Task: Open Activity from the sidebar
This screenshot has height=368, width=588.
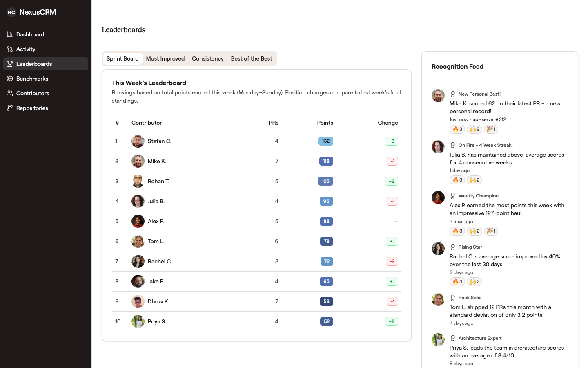Action: (x=46, y=49)
